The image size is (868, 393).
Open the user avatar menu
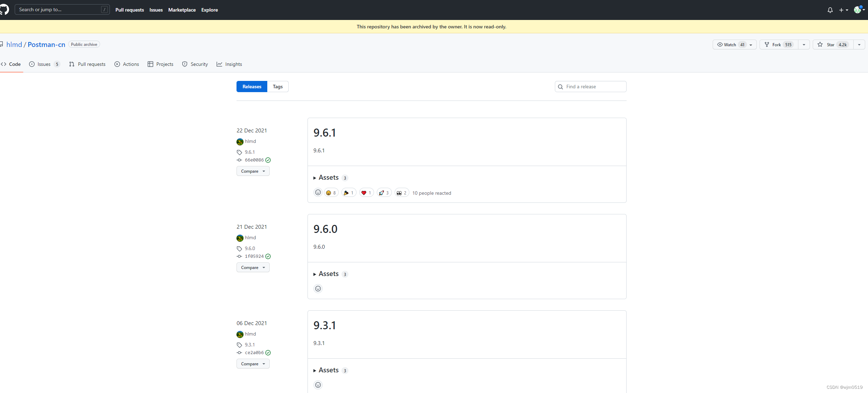[x=859, y=10]
